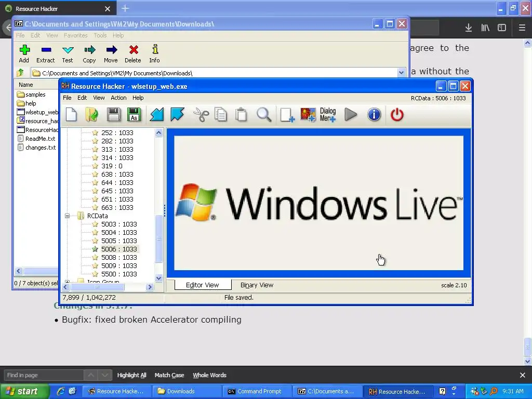Open a file with Resource Hacker's open icon
Image resolution: width=532 pixels, height=399 pixels.
point(91,115)
